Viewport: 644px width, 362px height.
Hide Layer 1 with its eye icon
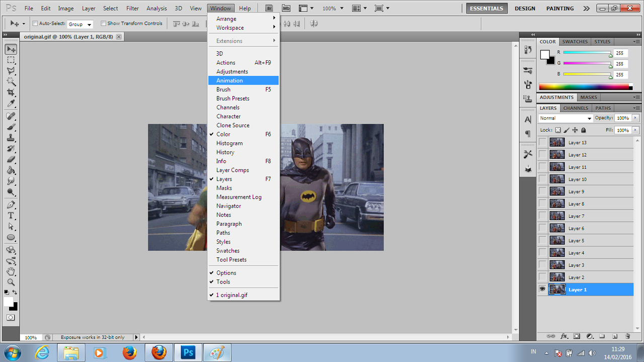(542, 290)
